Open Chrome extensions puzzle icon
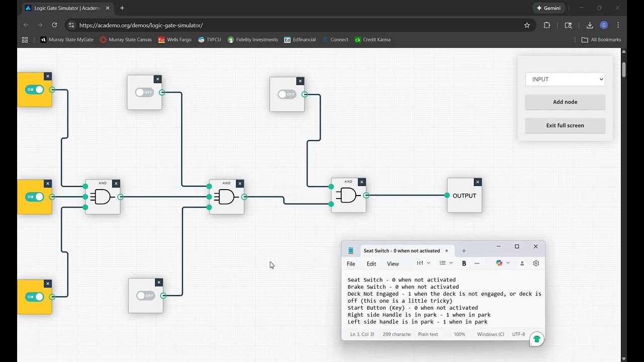Screen dimensions: 644x362 point(547,25)
